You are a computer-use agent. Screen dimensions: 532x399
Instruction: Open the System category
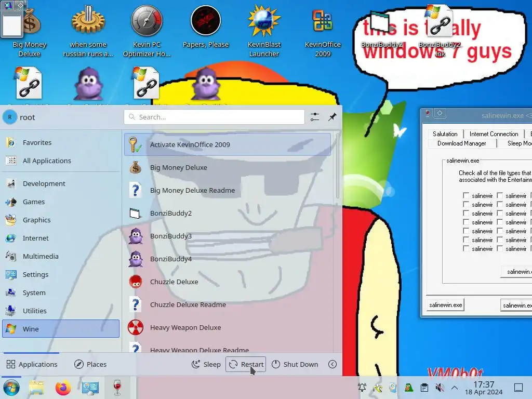pos(61,293)
